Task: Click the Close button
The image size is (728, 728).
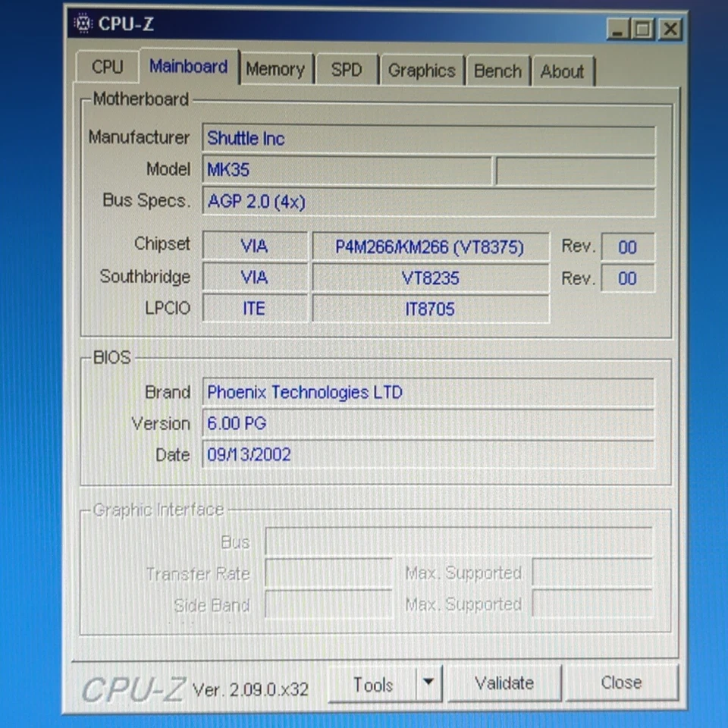Action: pyautogui.click(x=621, y=682)
